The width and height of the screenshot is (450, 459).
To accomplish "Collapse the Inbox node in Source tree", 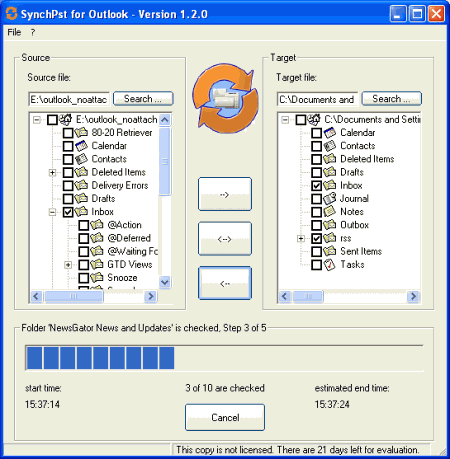I will [52, 212].
